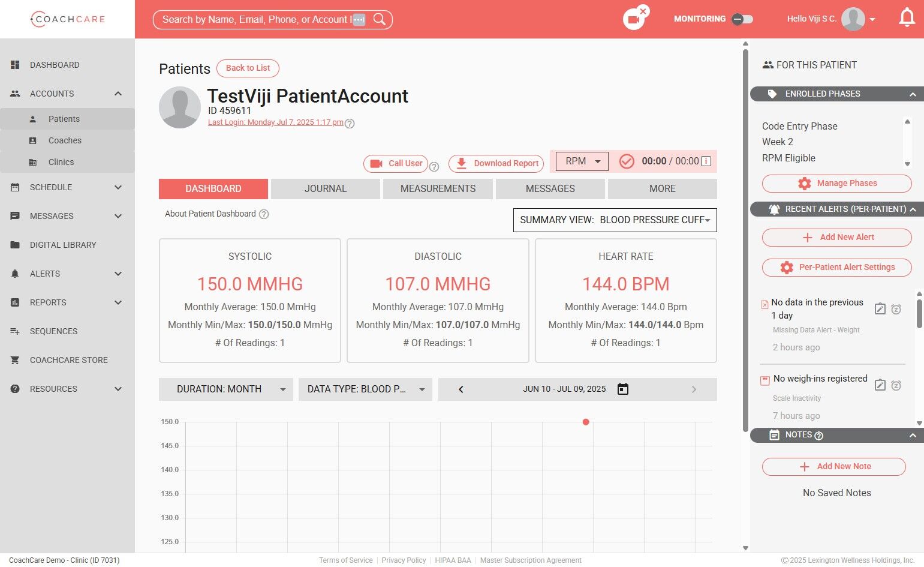Go to the next date range
The height and width of the screenshot is (567, 924).
tap(694, 389)
